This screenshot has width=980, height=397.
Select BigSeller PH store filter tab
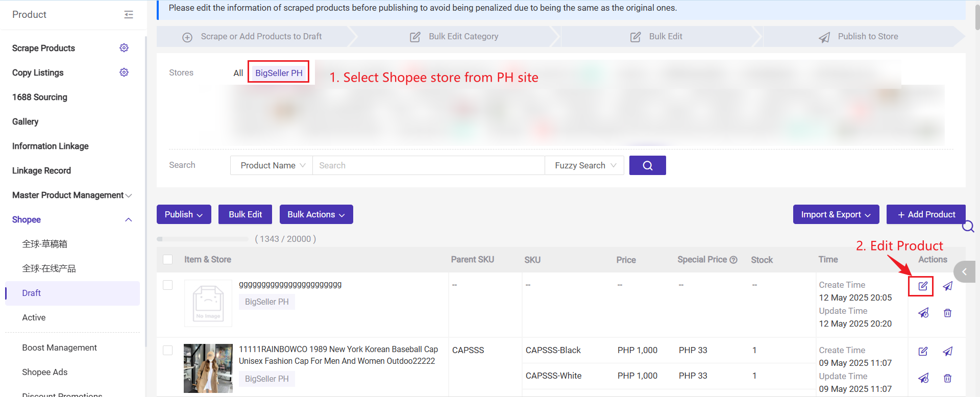tap(279, 73)
